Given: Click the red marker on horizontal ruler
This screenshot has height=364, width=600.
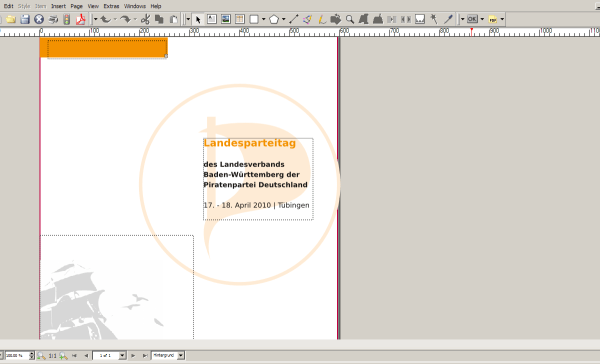Looking at the screenshot, I should 471,31.
